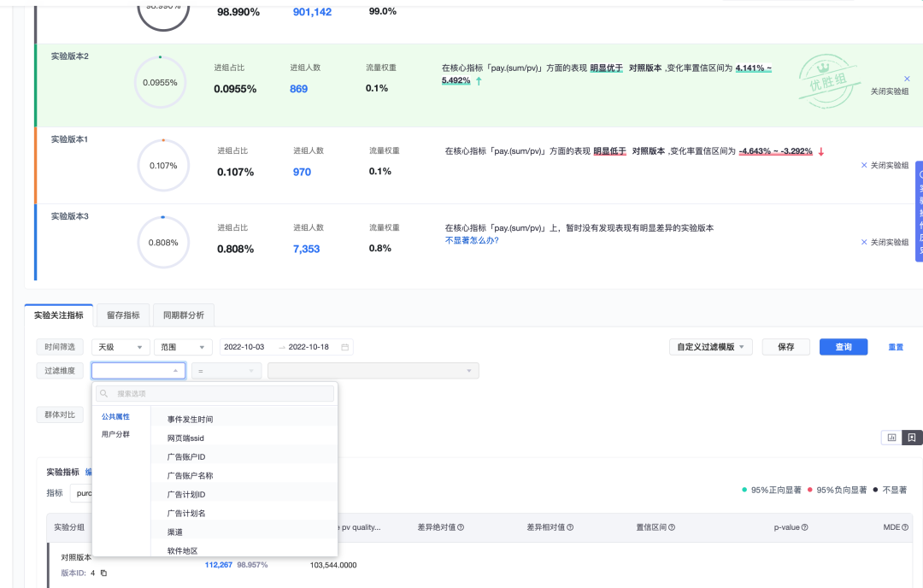Click the 不显著怎么办? link
923x588 pixels.
click(x=471, y=241)
